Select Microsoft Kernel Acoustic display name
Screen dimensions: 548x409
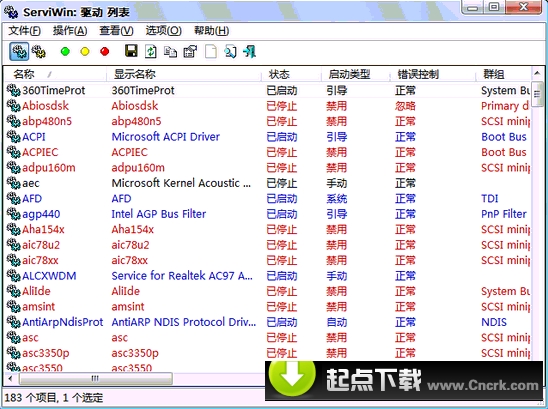[x=181, y=183]
